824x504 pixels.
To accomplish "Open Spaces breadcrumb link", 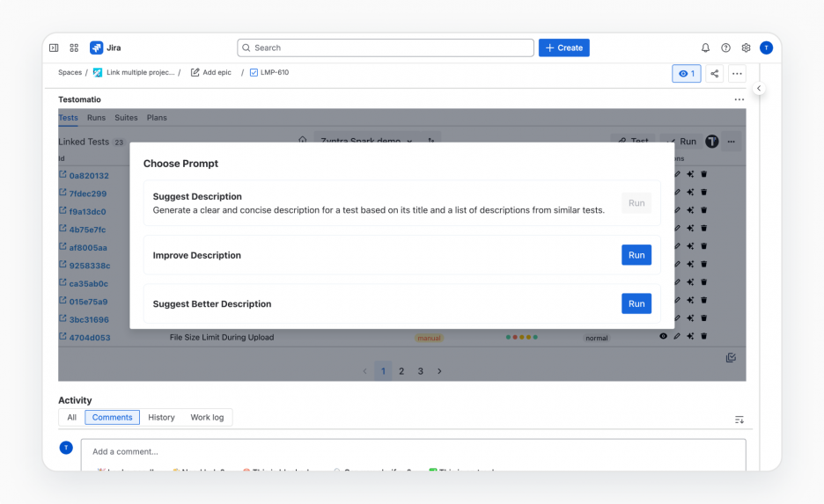I will pos(70,72).
